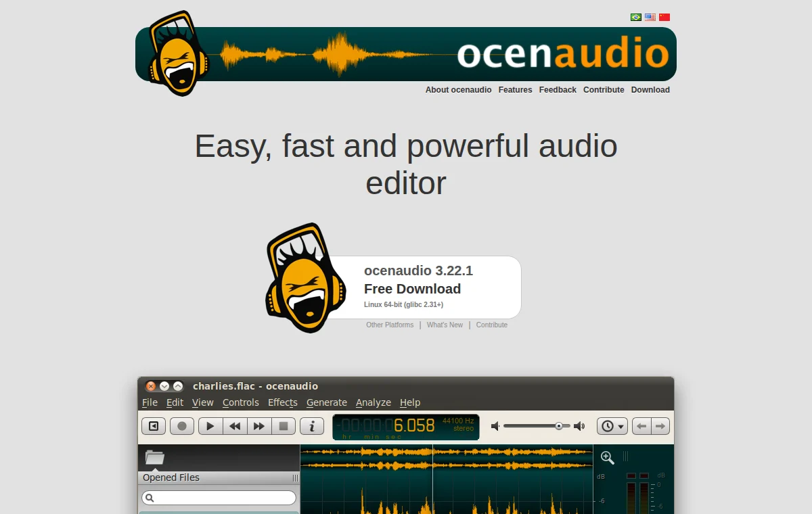This screenshot has height=514, width=812.
Task: Click the Fast Forward button
Action: 259,426
